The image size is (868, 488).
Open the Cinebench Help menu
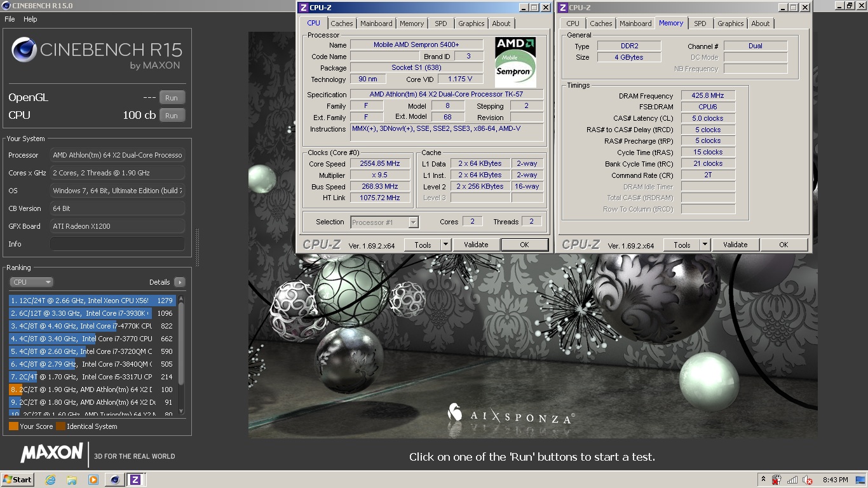(31, 19)
